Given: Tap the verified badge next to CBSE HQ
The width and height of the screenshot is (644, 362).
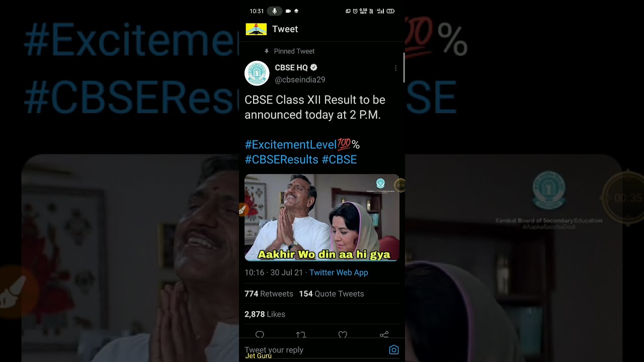Looking at the screenshot, I should click(313, 67).
